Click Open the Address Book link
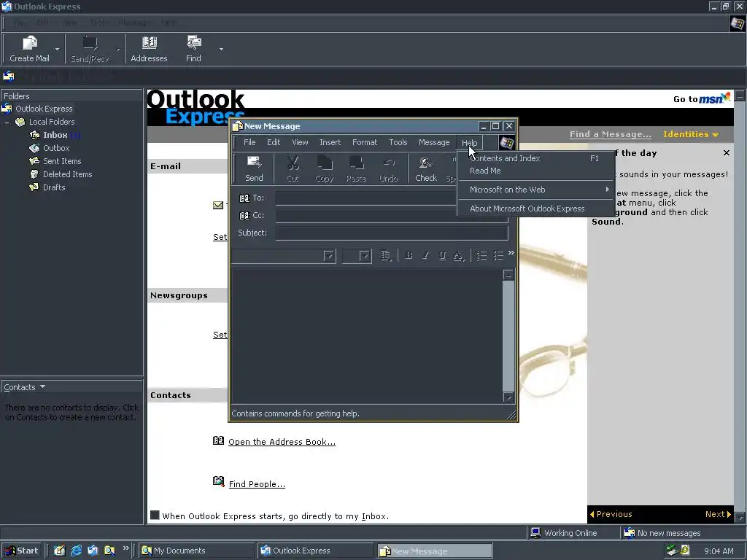 click(x=282, y=442)
